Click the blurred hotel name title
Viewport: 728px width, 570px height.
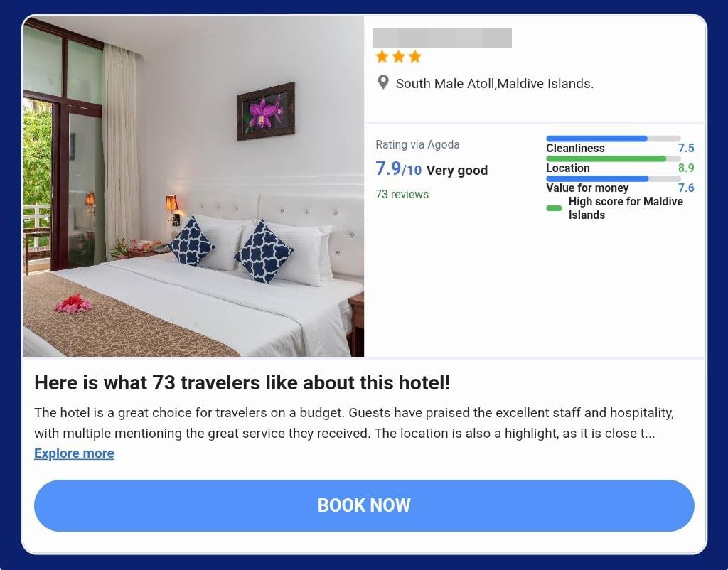[x=442, y=38]
